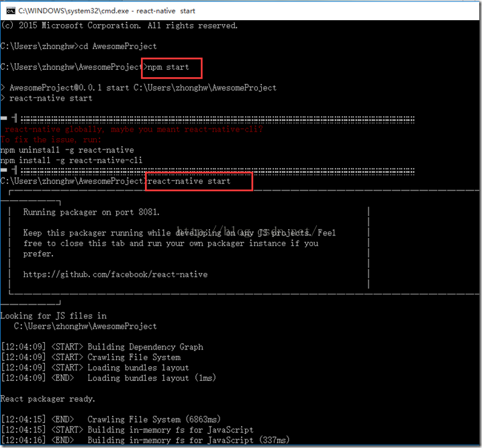Image resolution: width=482 pixels, height=448 pixels.
Task: Click '<START> Loading bundles layout' log line
Action: (x=95, y=368)
